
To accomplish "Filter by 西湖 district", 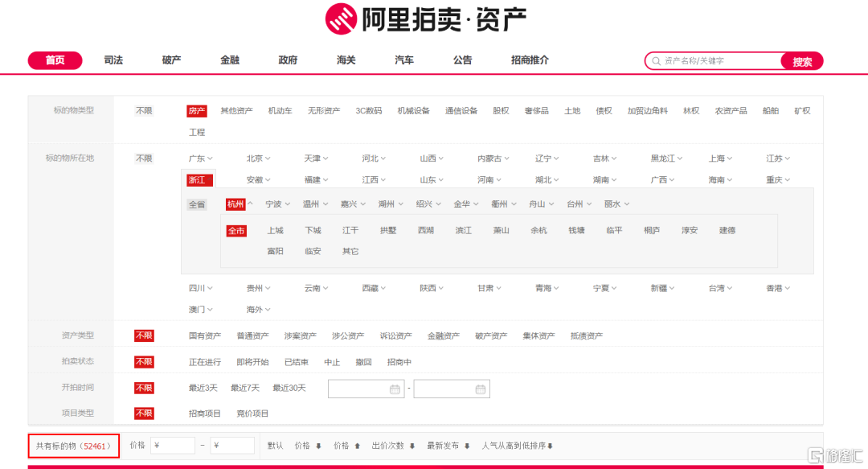I will (x=426, y=231).
